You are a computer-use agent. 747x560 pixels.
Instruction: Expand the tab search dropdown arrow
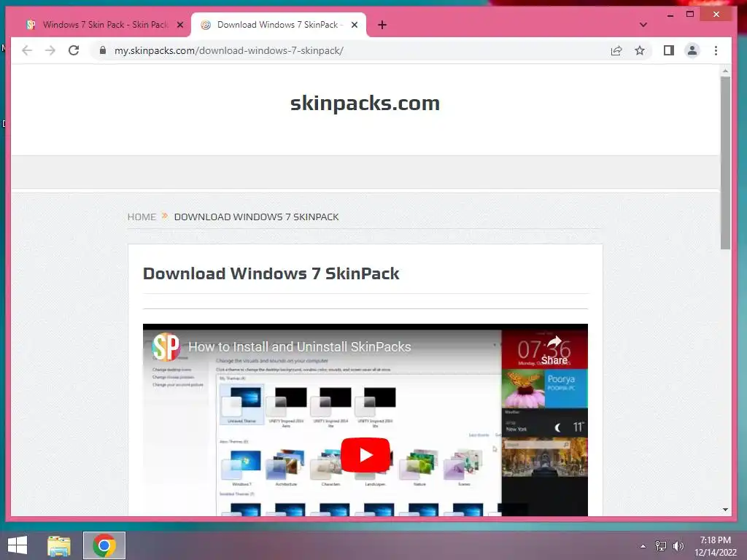[643, 25]
